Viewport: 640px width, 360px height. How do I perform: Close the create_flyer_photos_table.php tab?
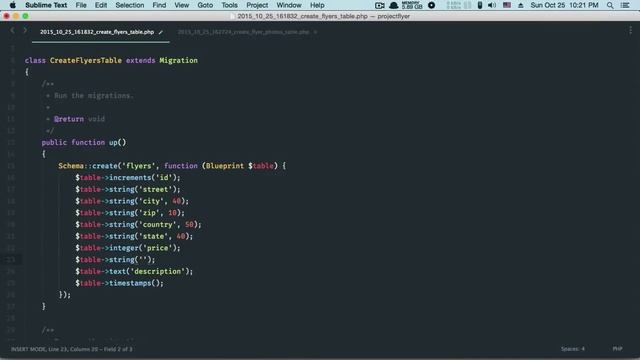click(x=315, y=32)
